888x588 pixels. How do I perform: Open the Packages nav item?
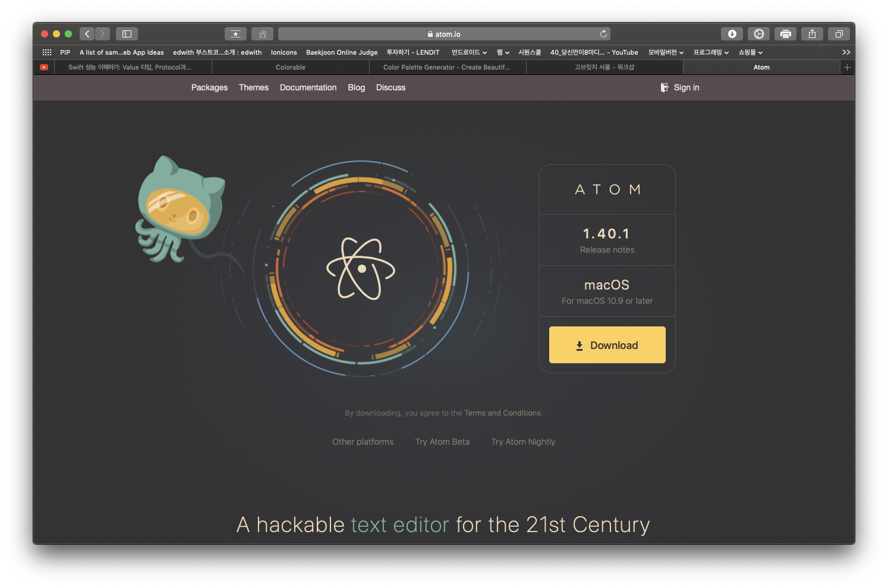coord(209,87)
